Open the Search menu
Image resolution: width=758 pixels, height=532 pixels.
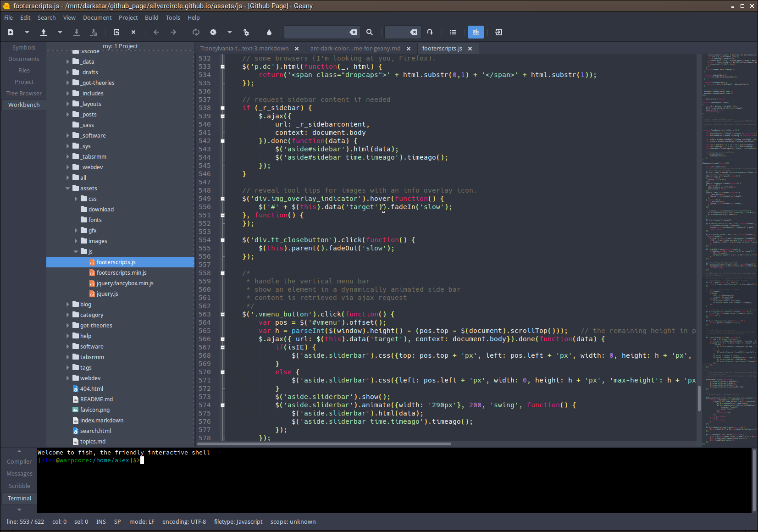tap(46, 17)
